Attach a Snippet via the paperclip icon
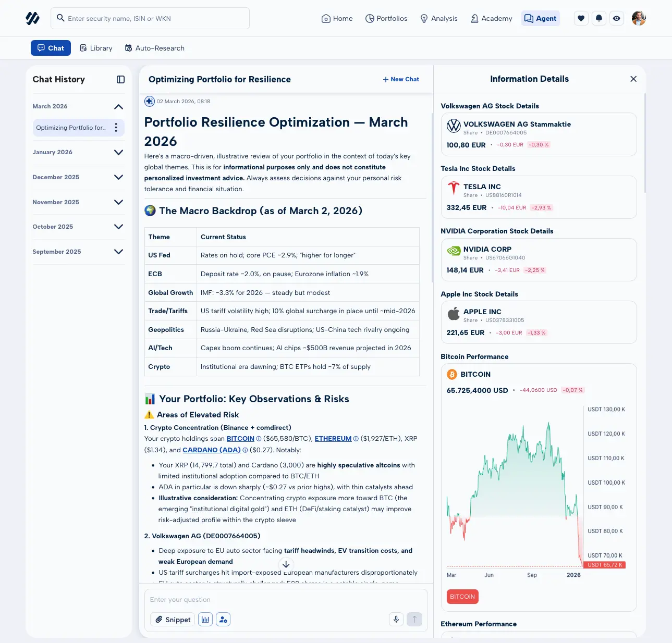 [x=172, y=620]
